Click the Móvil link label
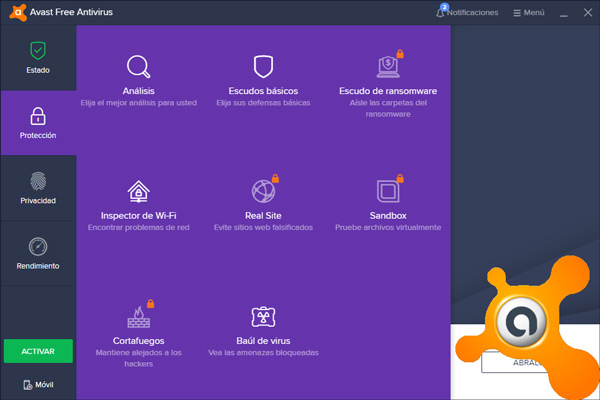Viewport: 600px width, 400px height. pos(44,385)
